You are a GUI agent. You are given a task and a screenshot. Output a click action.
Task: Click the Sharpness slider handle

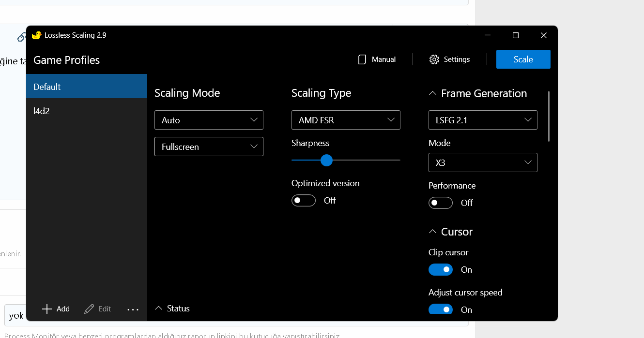pos(327,160)
